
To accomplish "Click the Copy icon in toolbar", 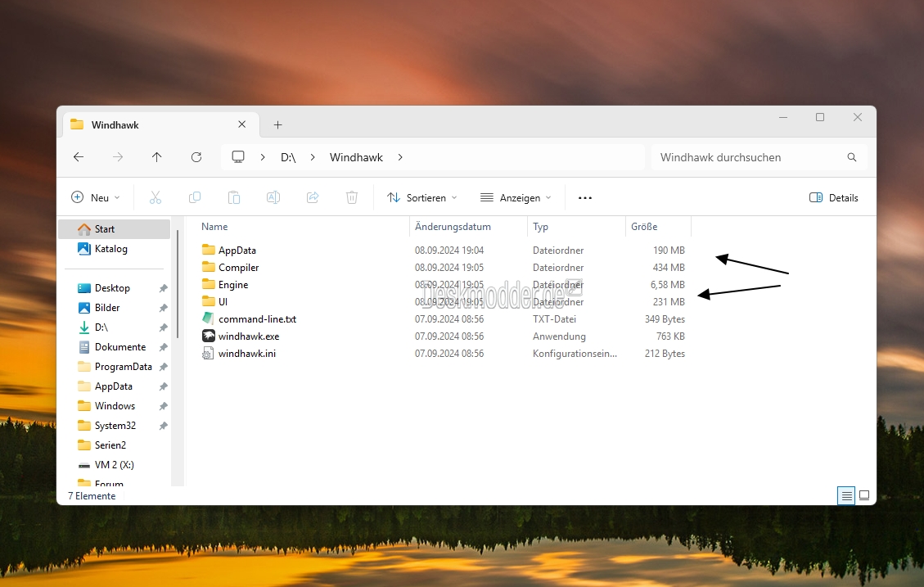I will click(x=195, y=198).
